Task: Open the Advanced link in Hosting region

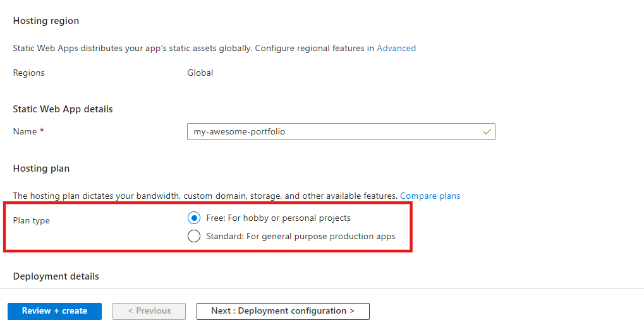Action: (396, 48)
